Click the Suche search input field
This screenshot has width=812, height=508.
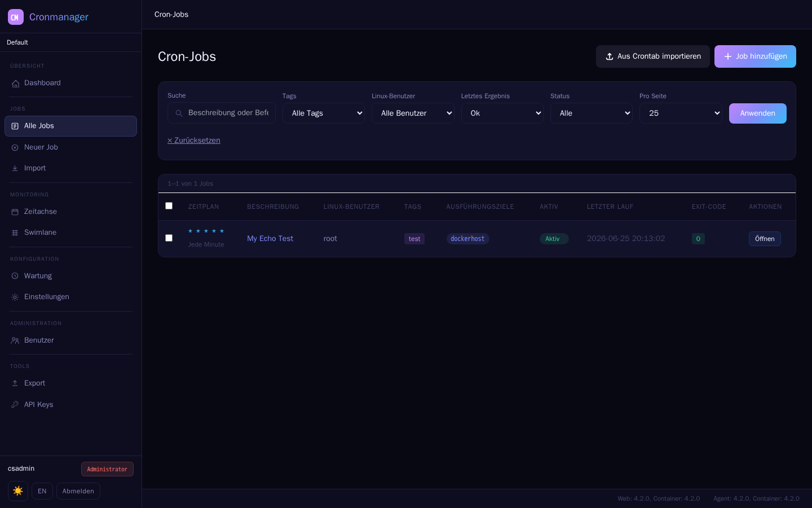(222, 113)
